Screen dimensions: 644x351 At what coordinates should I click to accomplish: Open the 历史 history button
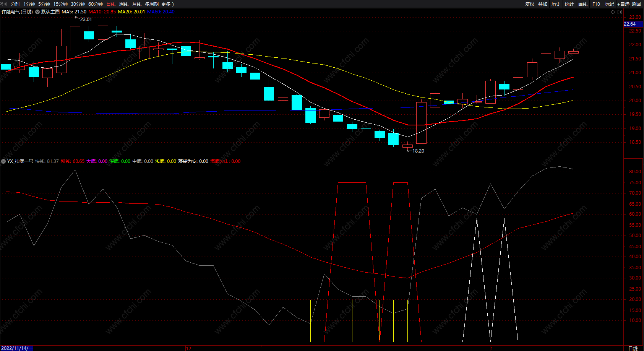pos(556,4)
